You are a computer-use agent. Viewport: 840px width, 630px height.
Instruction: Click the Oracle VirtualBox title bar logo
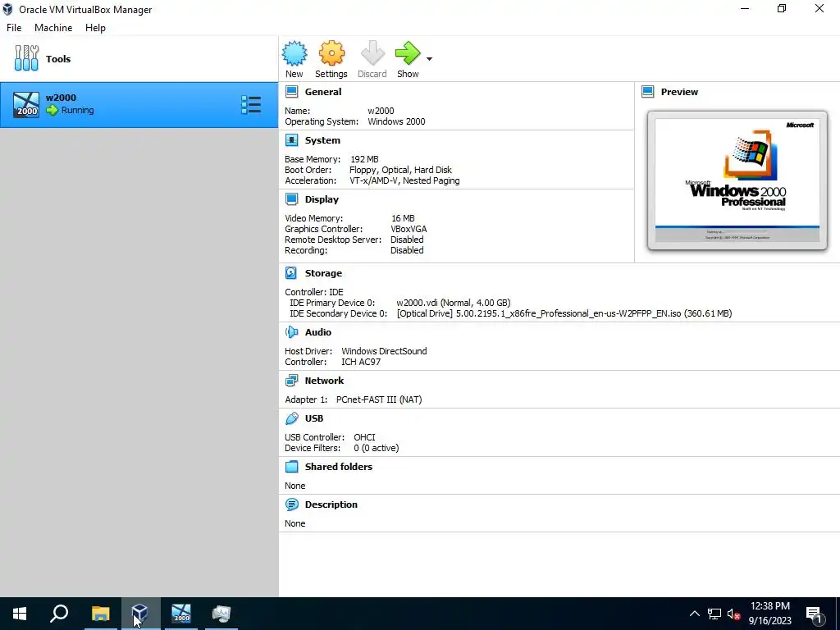click(7, 9)
